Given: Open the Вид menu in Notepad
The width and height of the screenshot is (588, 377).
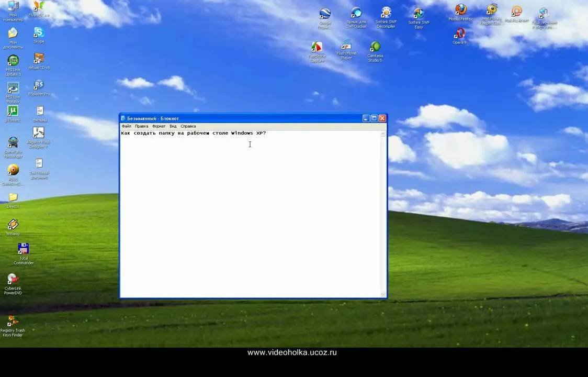Looking at the screenshot, I should point(173,126).
